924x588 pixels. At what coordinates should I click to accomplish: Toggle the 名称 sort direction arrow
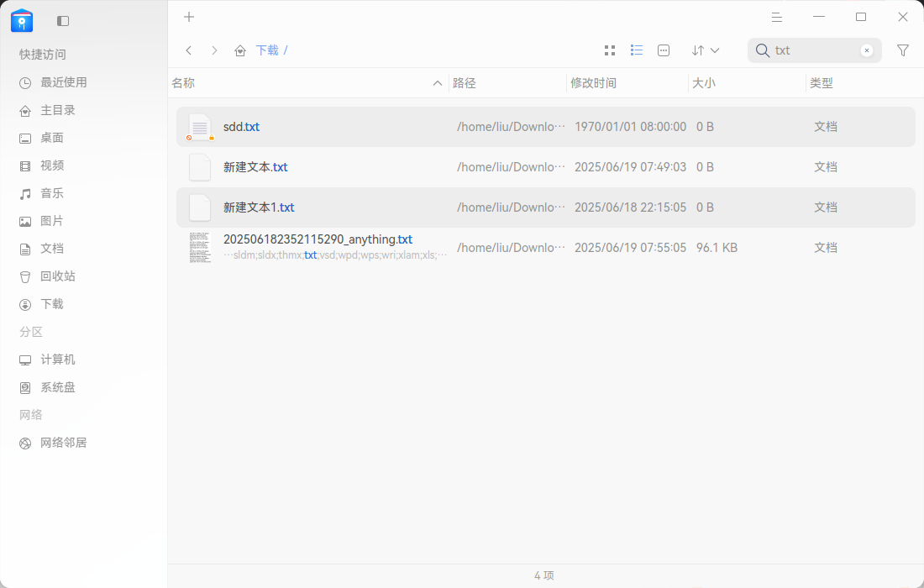[x=438, y=83]
